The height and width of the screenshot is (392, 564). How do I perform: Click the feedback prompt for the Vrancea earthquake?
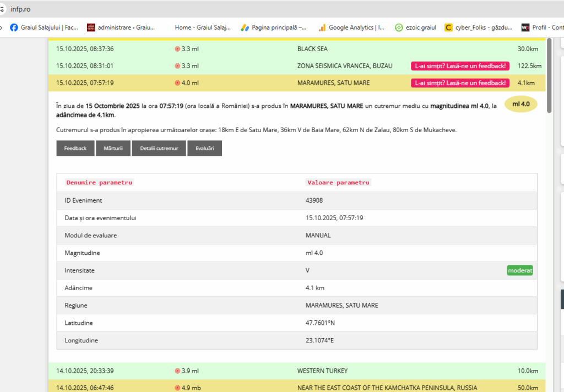tap(460, 66)
